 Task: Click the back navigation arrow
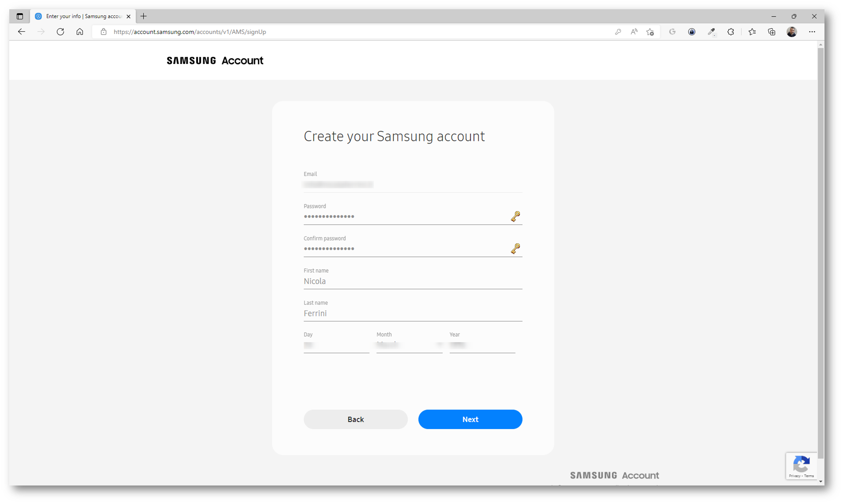(x=22, y=32)
